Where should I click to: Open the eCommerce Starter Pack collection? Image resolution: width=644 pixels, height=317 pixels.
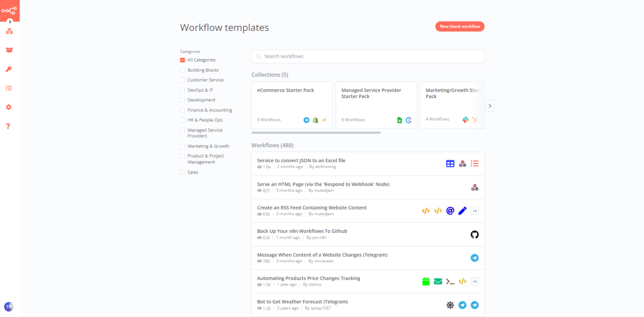pyautogui.click(x=291, y=105)
